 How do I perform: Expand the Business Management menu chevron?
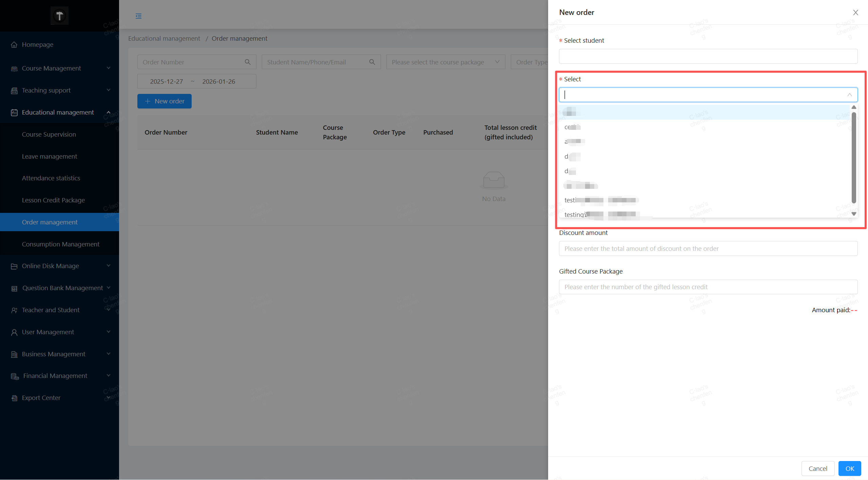[x=109, y=354]
